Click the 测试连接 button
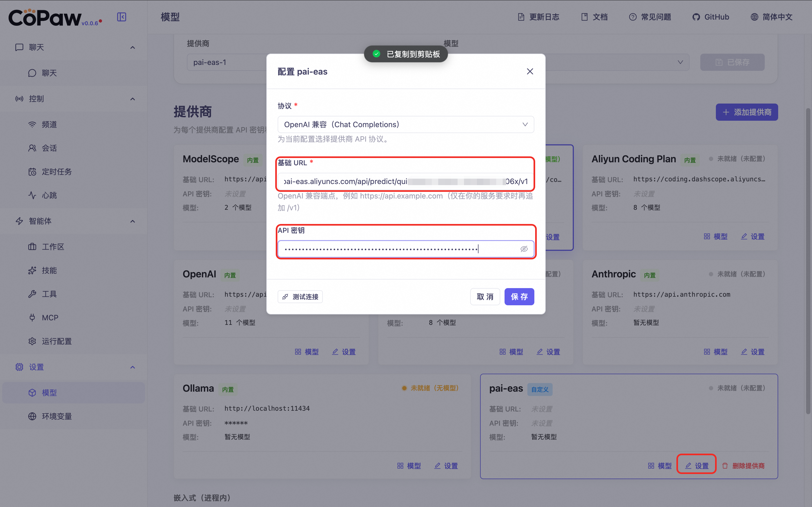812x507 pixels. (x=300, y=297)
